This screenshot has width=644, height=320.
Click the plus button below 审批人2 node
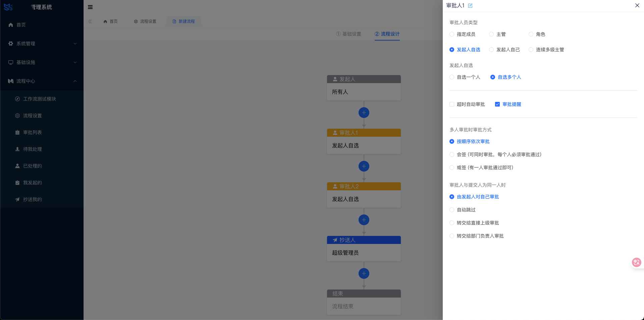[364, 220]
